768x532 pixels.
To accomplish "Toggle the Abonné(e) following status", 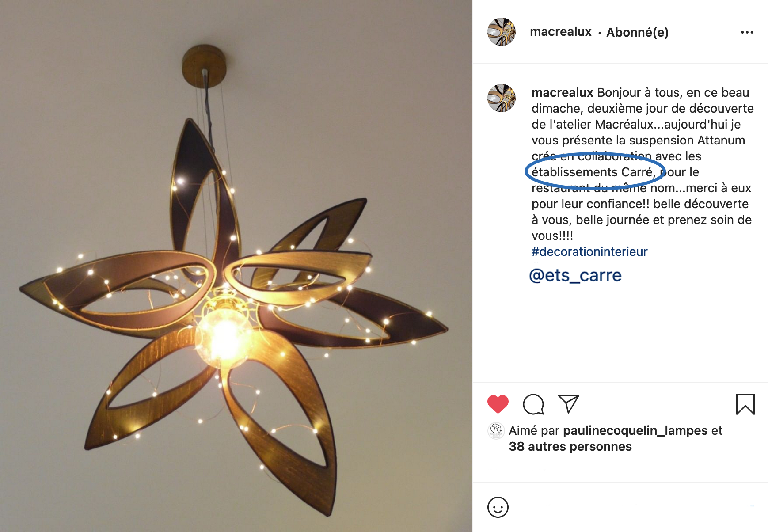I will (637, 32).
